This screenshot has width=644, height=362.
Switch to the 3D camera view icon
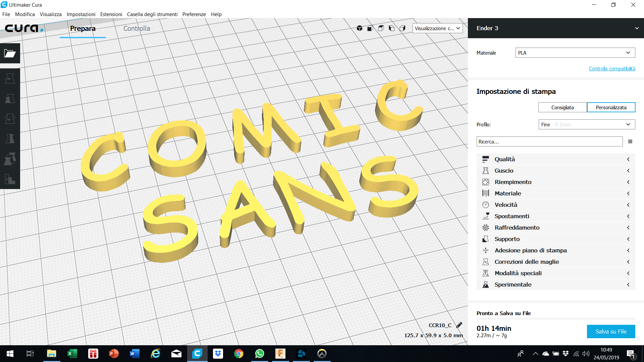click(x=360, y=28)
